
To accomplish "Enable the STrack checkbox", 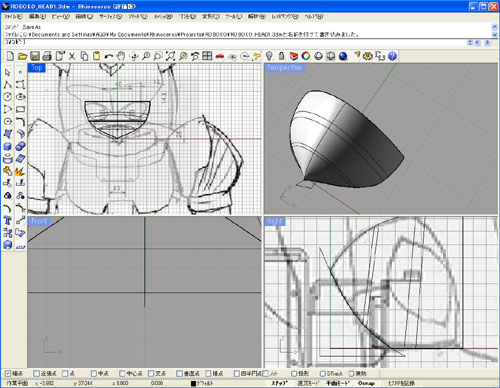I will [x=322, y=373].
